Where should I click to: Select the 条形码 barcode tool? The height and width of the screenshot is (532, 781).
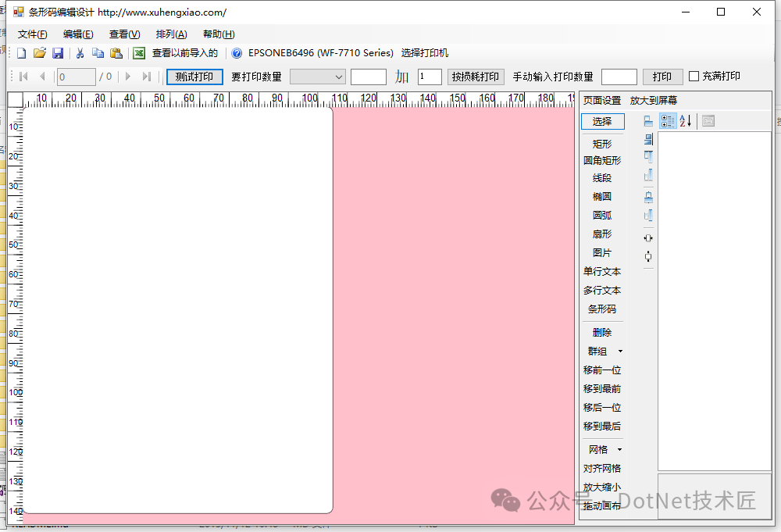(602, 309)
